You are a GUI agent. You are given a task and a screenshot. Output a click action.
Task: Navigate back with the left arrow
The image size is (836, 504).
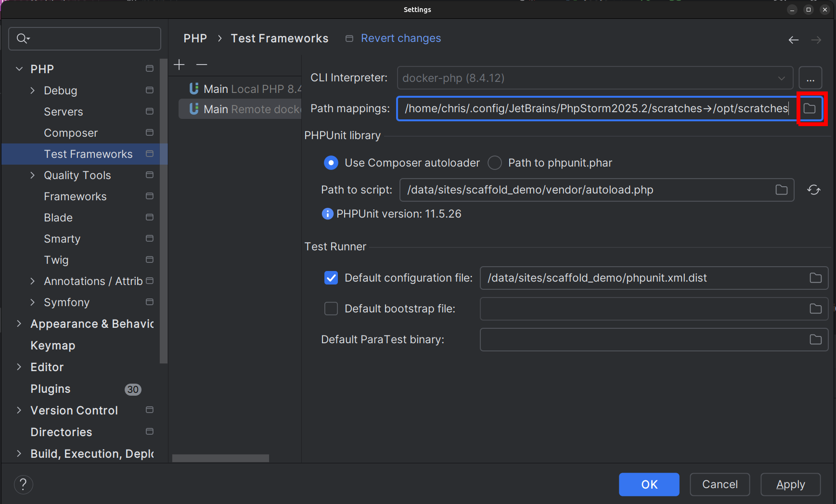point(793,40)
